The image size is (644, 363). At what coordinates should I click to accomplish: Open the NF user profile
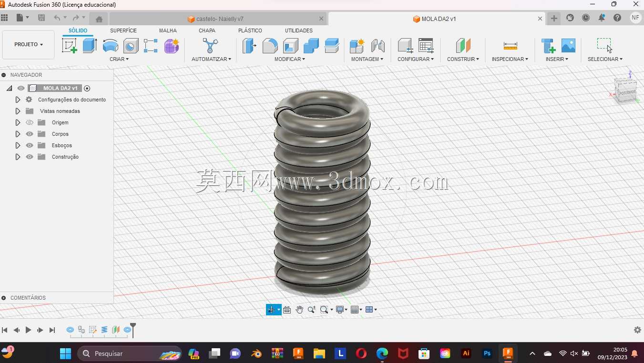coord(635,18)
